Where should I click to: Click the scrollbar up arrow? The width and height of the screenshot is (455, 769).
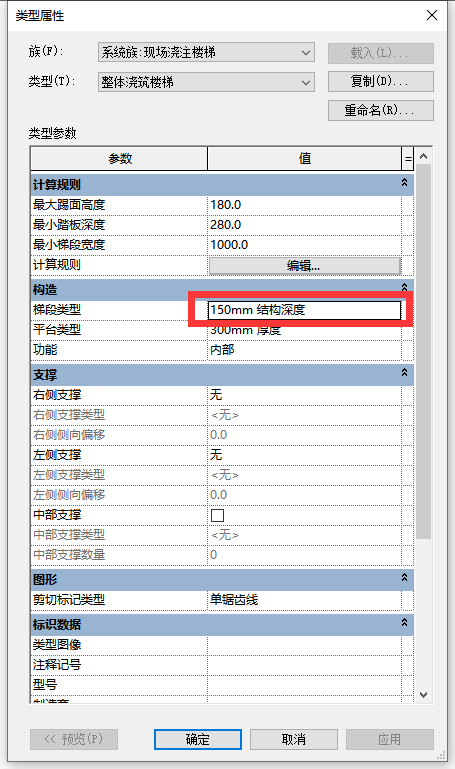[424, 156]
